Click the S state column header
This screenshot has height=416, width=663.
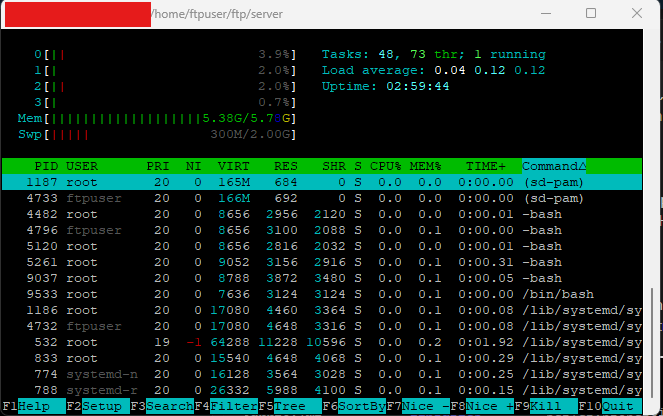358,166
